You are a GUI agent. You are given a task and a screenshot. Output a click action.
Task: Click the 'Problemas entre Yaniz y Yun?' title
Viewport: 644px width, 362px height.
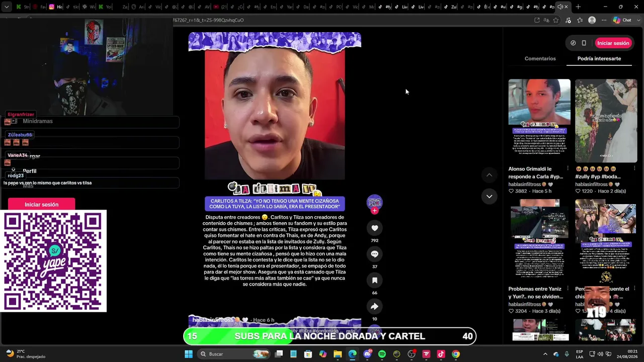click(x=535, y=293)
